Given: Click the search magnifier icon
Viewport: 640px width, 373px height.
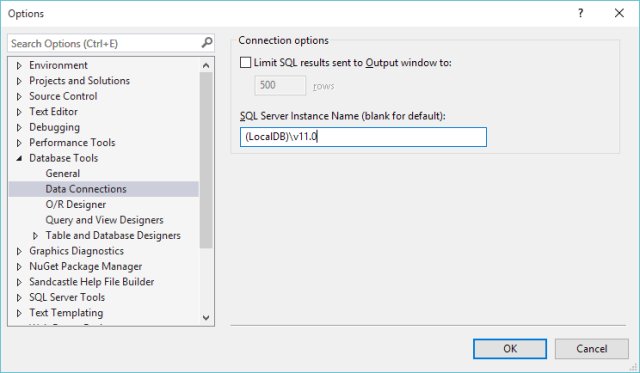Looking at the screenshot, I should [x=207, y=42].
